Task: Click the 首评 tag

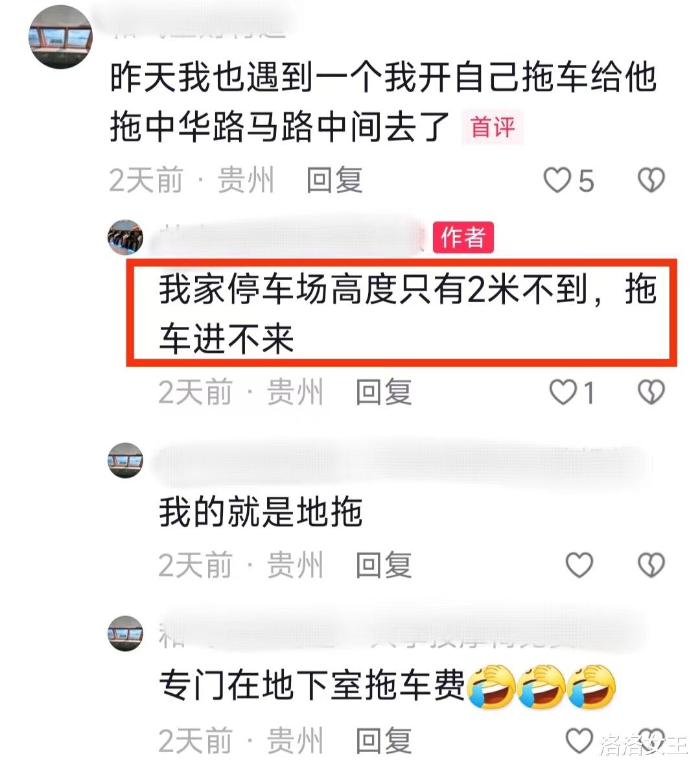Action: [x=492, y=127]
